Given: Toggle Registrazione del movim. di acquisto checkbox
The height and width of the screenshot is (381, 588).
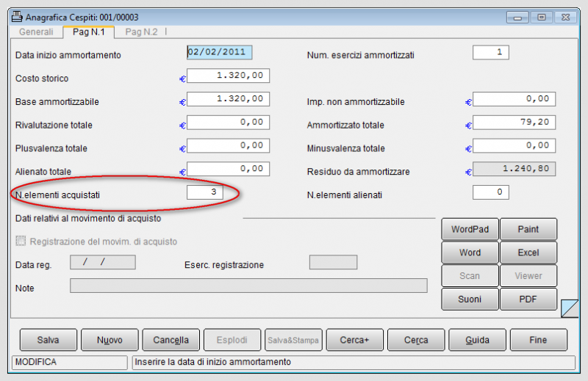Looking at the screenshot, I should [21, 241].
